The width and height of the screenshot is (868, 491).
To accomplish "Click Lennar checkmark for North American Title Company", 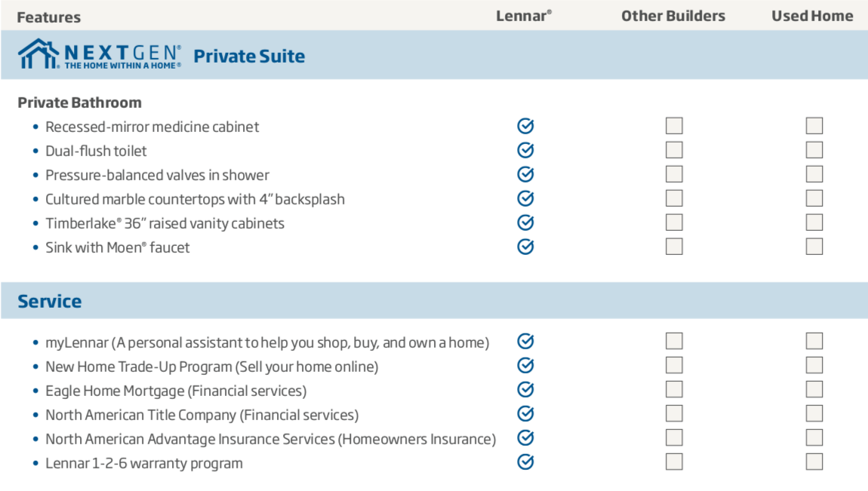I will 525,414.
